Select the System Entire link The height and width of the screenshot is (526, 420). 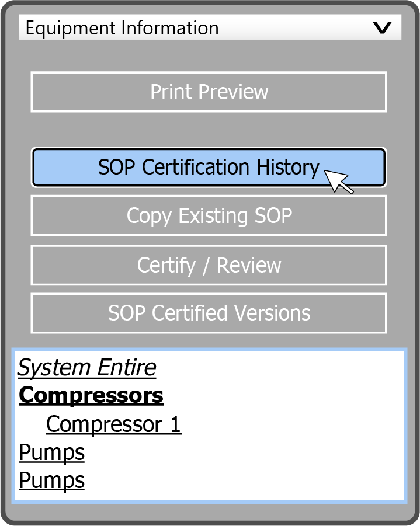[x=87, y=368]
